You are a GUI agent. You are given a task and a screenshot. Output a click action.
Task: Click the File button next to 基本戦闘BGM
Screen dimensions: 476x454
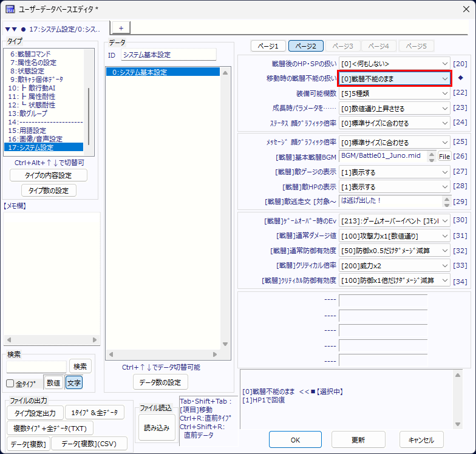tap(444, 156)
